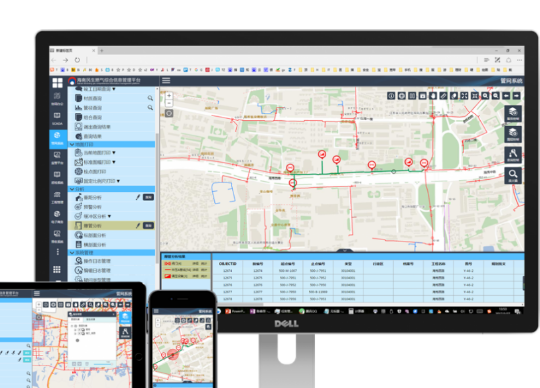Collapse the 分析 section header
The width and height of the screenshot is (540, 388).
pyautogui.click(x=112, y=189)
